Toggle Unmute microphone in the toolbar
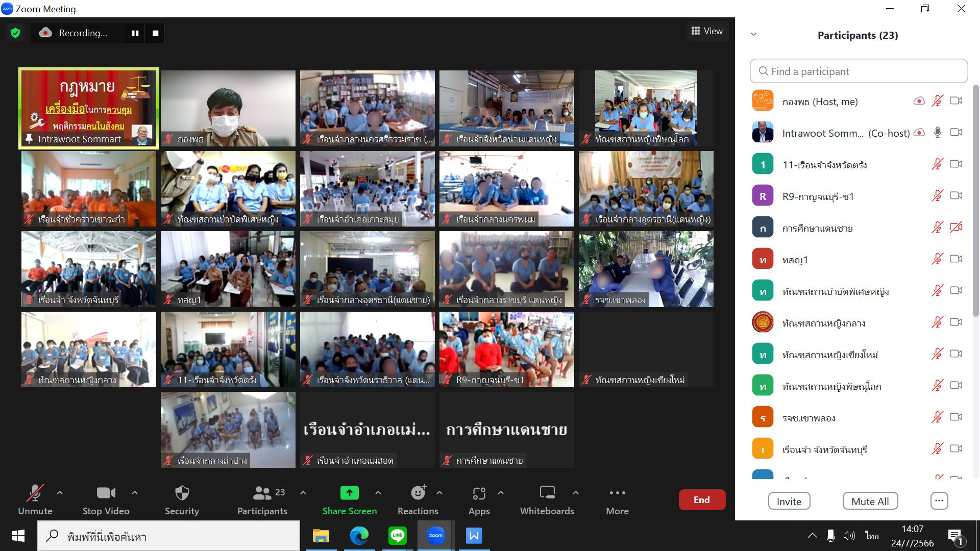The width and height of the screenshot is (980, 551). click(35, 500)
